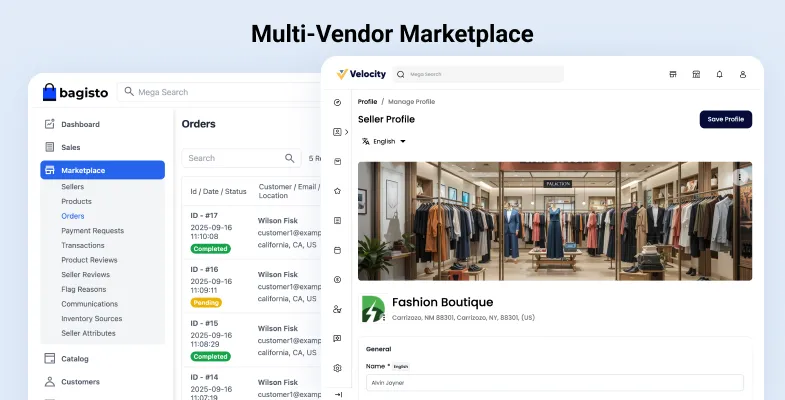785x400 pixels.
Task: Click the Save Profile button
Action: (x=725, y=119)
